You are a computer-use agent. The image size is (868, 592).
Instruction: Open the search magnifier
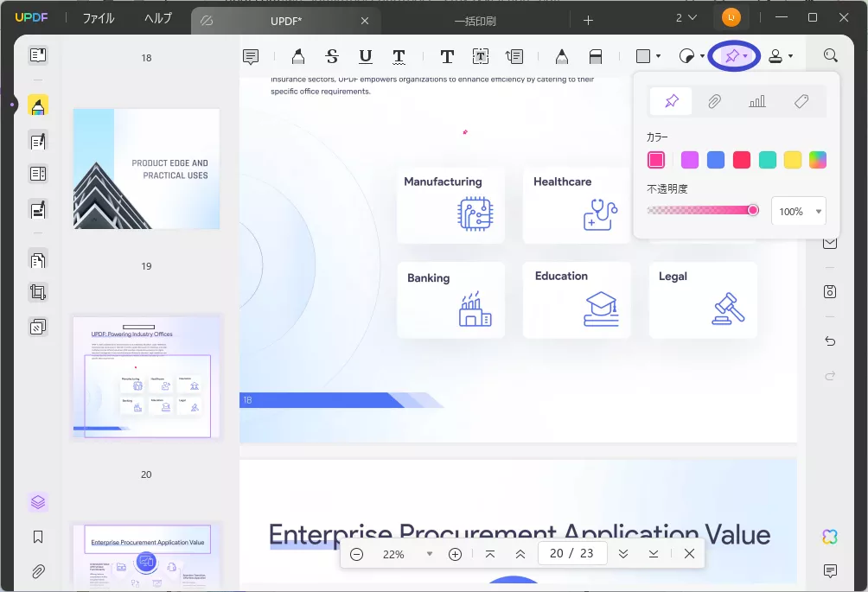830,55
